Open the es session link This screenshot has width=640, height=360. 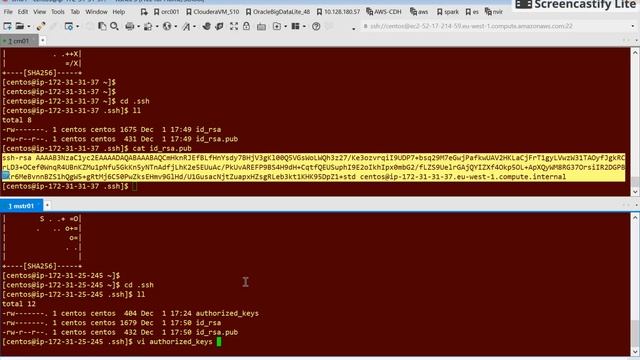pos(472,12)
